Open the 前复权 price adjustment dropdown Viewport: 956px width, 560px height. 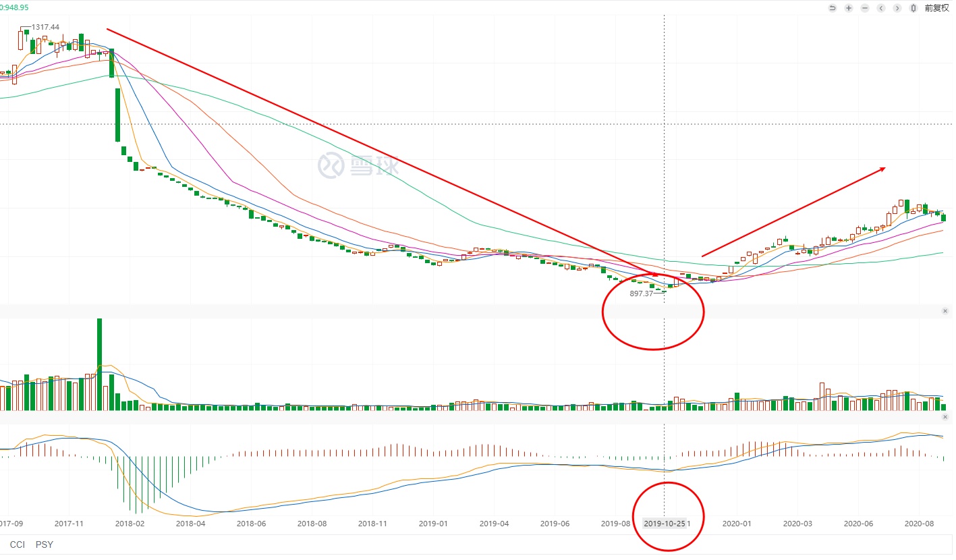coord(936,8)
